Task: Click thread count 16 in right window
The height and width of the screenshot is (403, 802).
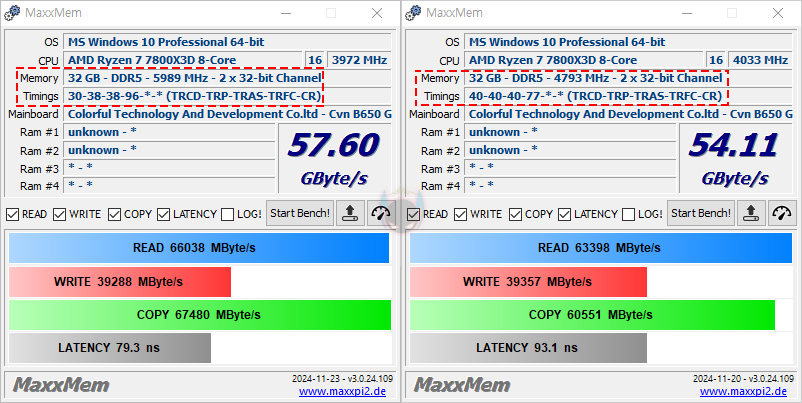Action: 716,60
